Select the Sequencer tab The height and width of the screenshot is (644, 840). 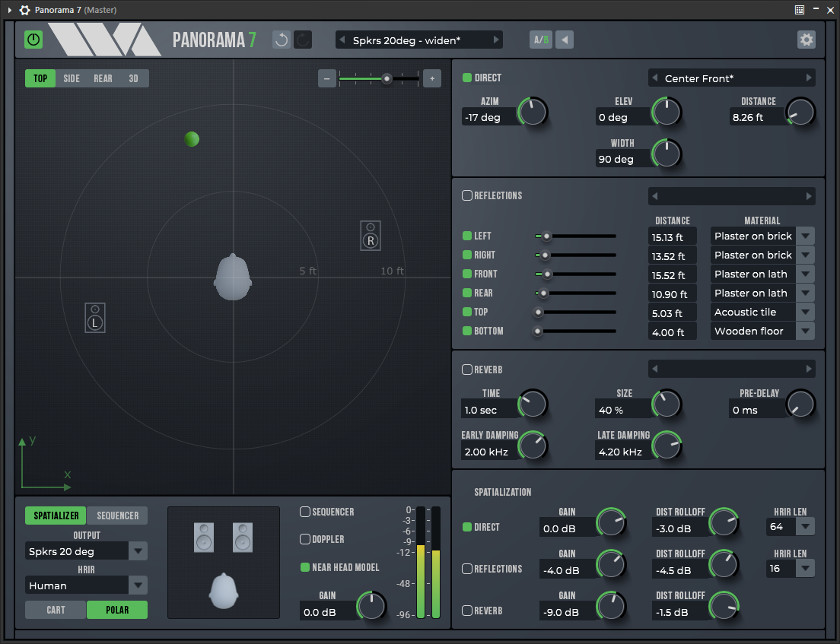[117, 516]
